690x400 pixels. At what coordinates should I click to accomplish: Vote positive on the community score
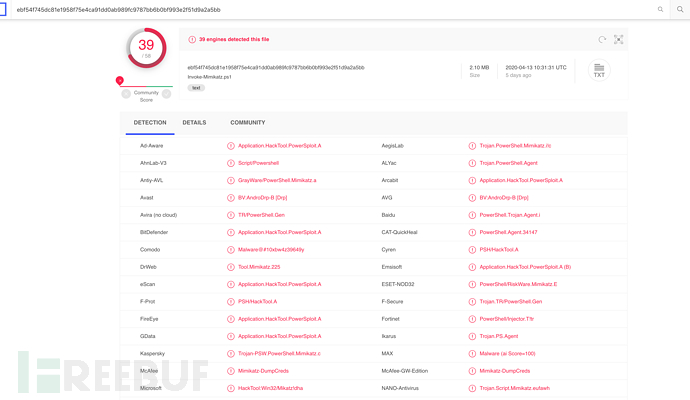pyautogui.click(x=166, y=94)
